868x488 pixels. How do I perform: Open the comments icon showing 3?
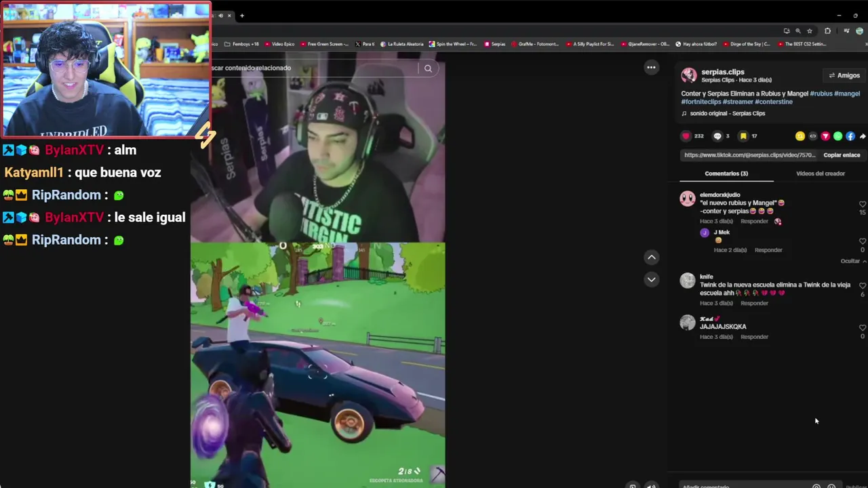[x=717, y=136]
